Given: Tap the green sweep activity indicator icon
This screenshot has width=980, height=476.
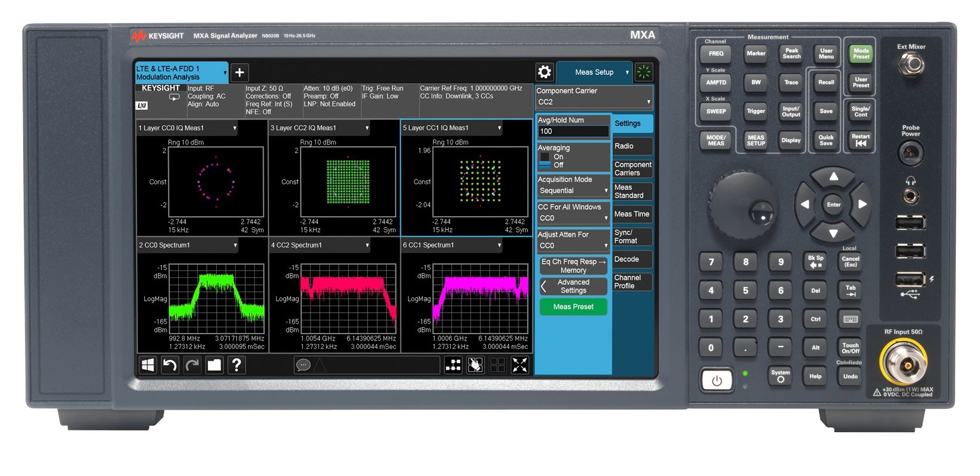Looking at the screenshot, I should 644,72.
